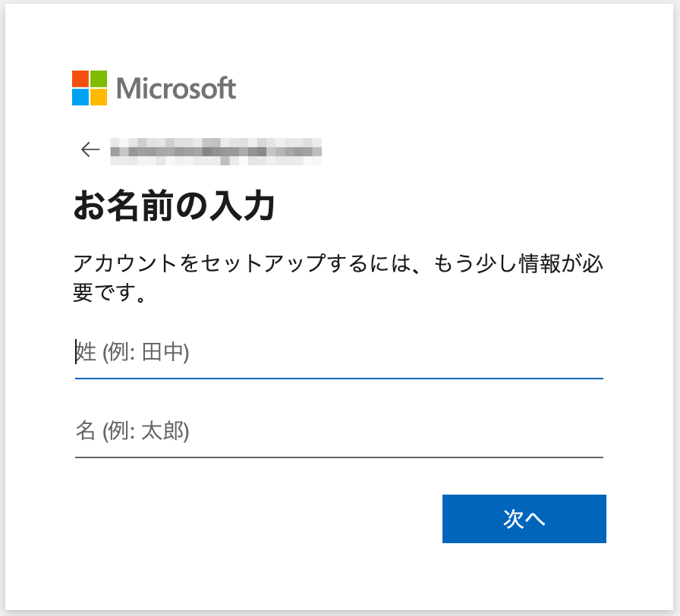The image size is (680, 616).
Task: Click the Microsoft four-square logo
Action: (90, 88)
